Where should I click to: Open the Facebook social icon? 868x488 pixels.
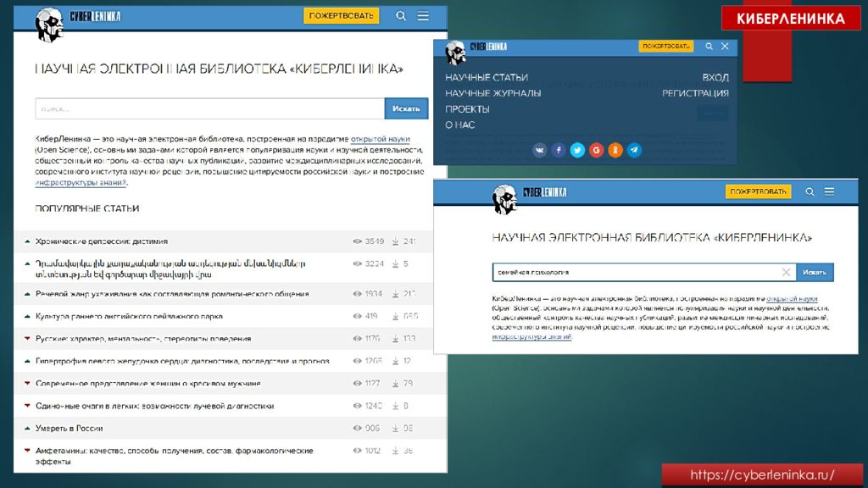pos(559,150)
